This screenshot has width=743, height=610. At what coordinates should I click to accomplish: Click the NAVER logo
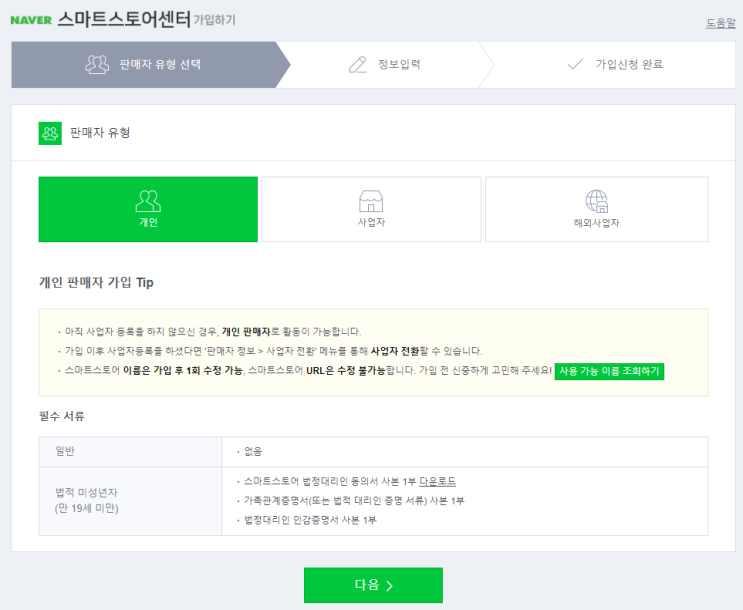pyautogui.click(x=31, y=20)
